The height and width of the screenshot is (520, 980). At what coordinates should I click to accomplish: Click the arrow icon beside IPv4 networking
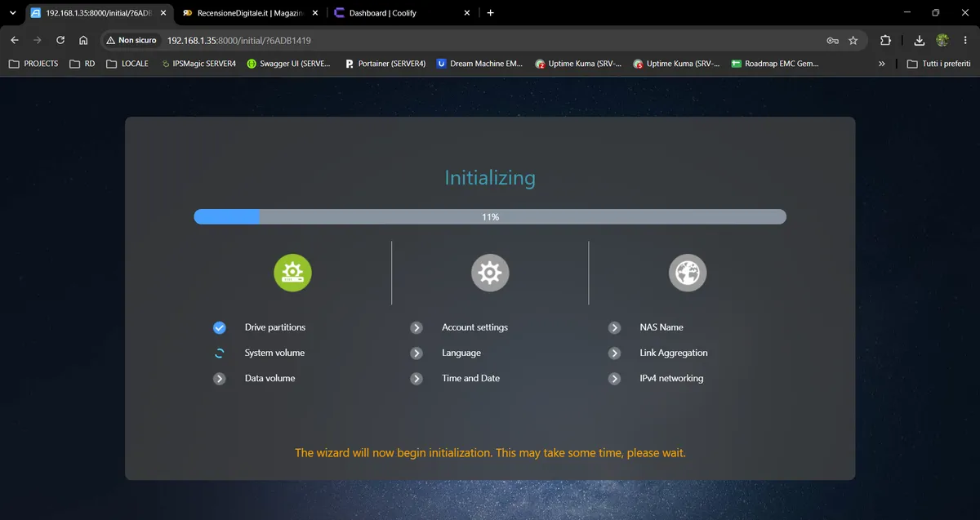tap(614, 379)
